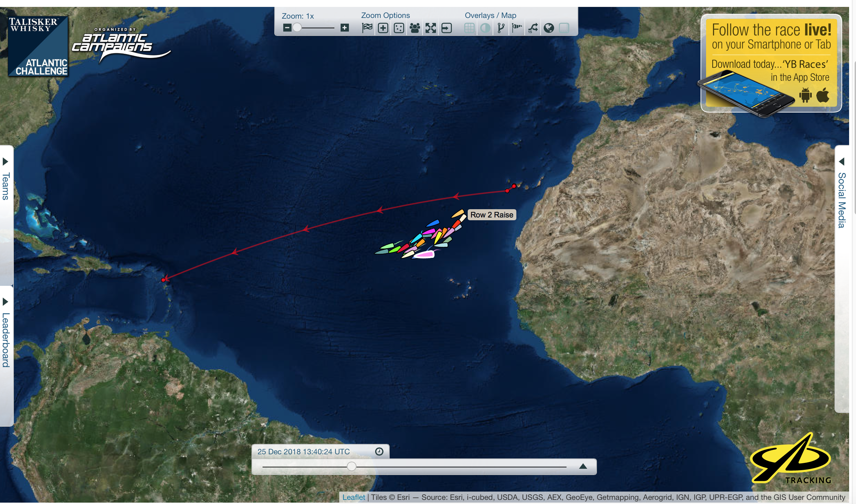856x504 pixels.
Task: Expand the Teams side panel
Action: (6, 180)
